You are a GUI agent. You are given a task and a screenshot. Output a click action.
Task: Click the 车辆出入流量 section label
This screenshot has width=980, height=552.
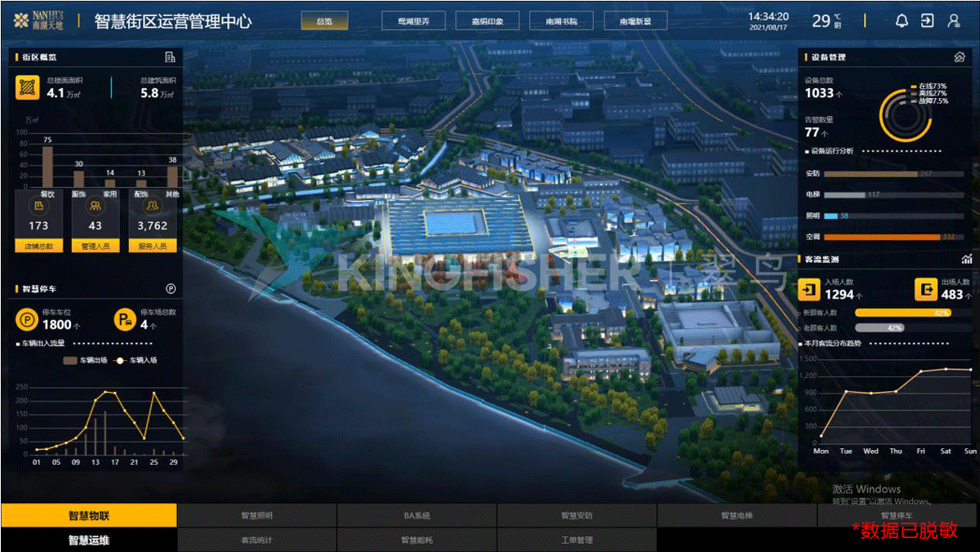[x=43, y=343]
